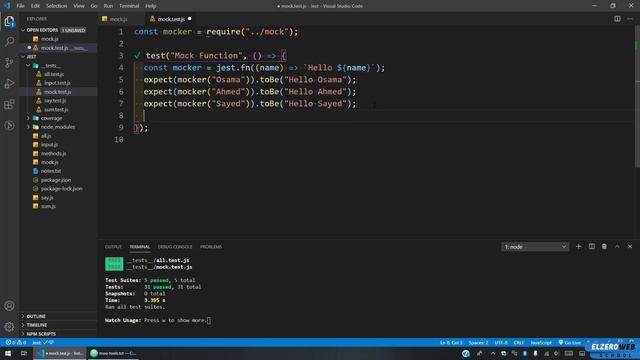Click the split editor icon
Screen dimensions: 640x360
pyautogui.click(x=617, y=19)
